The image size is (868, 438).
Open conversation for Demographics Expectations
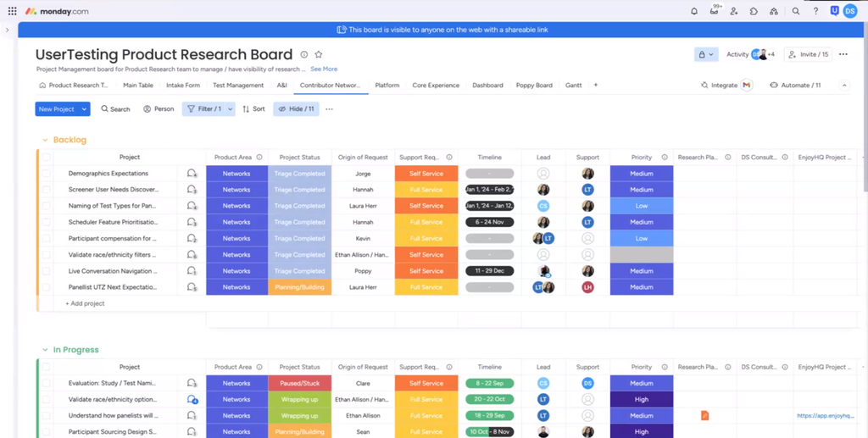192,174
